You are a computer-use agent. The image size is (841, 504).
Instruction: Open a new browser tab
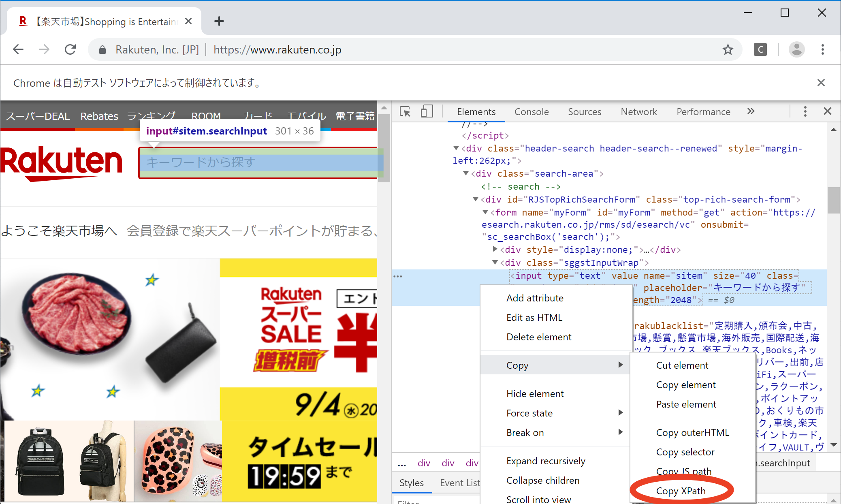pos(219,21)
